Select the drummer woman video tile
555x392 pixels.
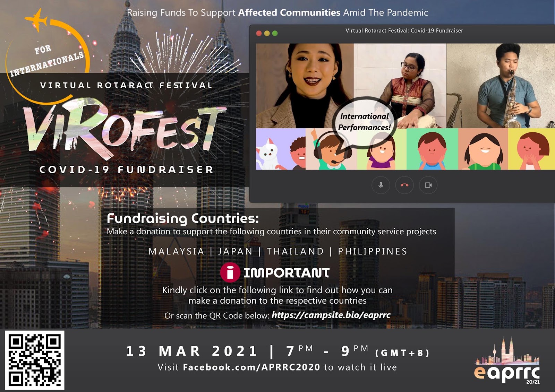tap(400, 86)
